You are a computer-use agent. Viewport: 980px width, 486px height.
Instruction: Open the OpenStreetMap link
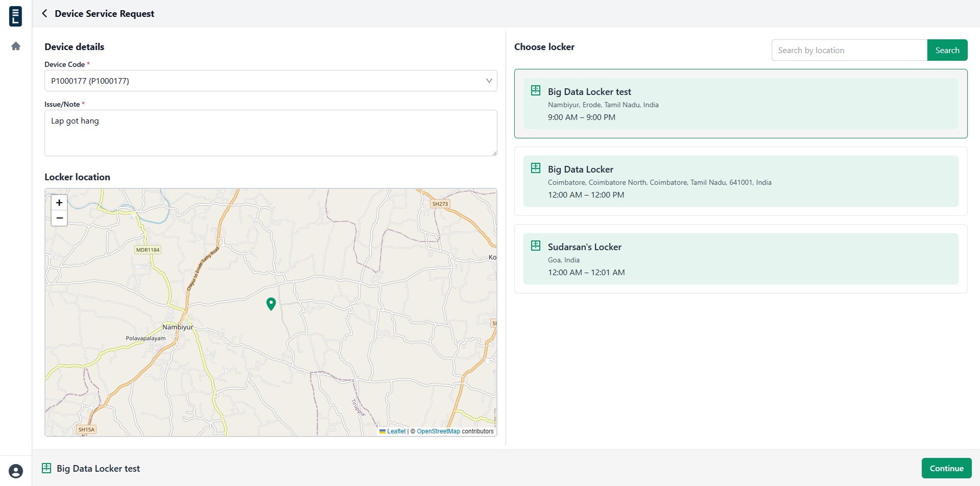[438, 431]
